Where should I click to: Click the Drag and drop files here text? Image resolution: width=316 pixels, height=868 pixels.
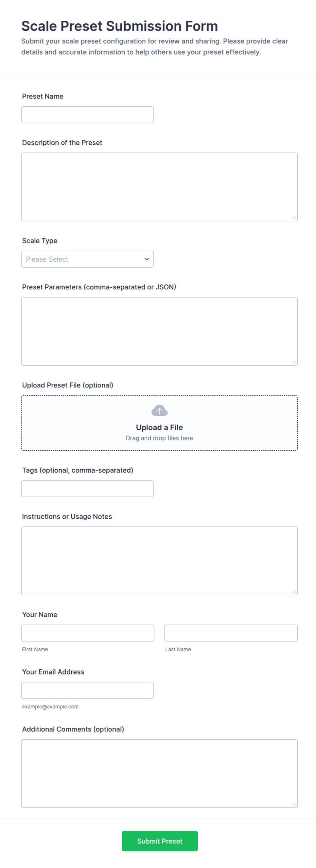tap(159, 438)
